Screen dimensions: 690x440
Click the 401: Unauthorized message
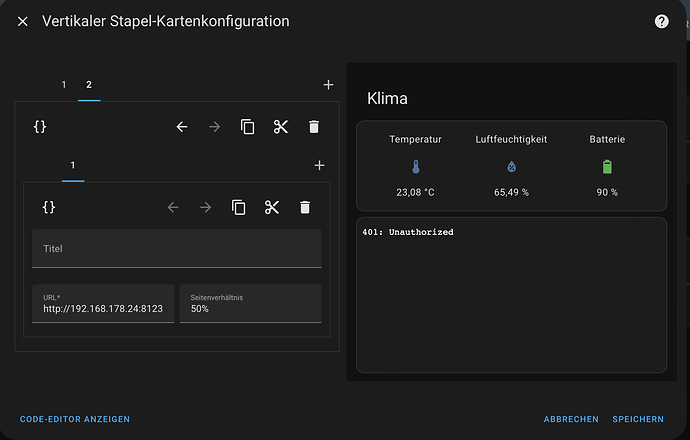click(408, 232)
